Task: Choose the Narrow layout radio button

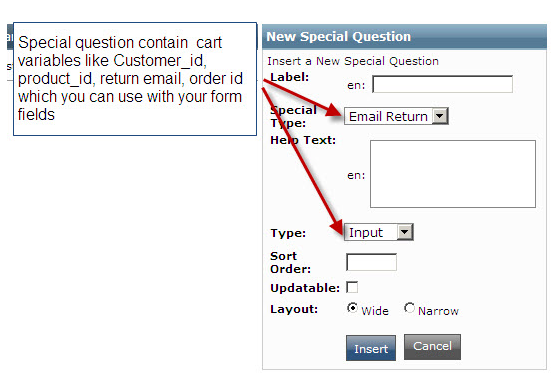Action: pyautogui.click(x=409, y=308)
